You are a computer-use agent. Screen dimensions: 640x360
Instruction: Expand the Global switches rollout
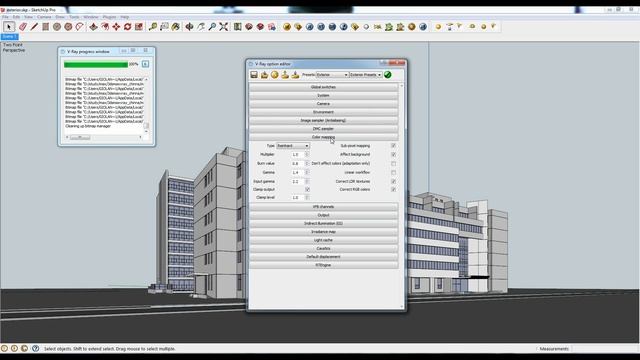pos(323,87)
